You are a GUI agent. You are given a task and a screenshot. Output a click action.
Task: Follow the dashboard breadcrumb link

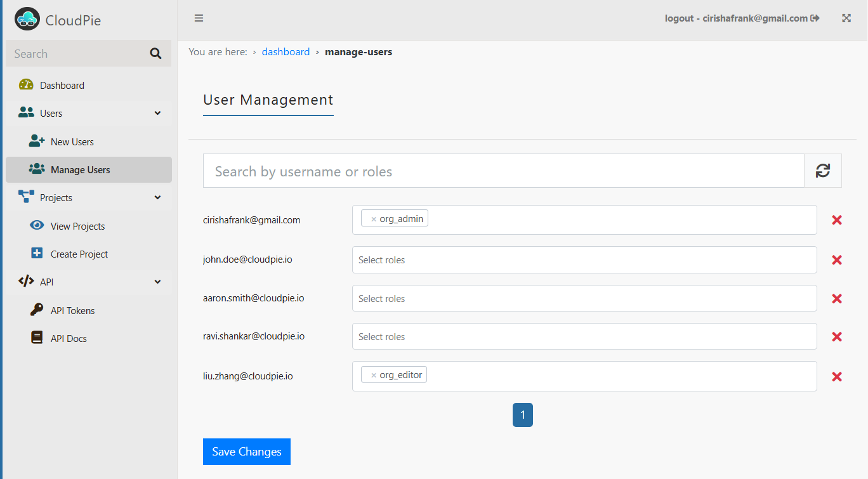click(x=286, y=52)
